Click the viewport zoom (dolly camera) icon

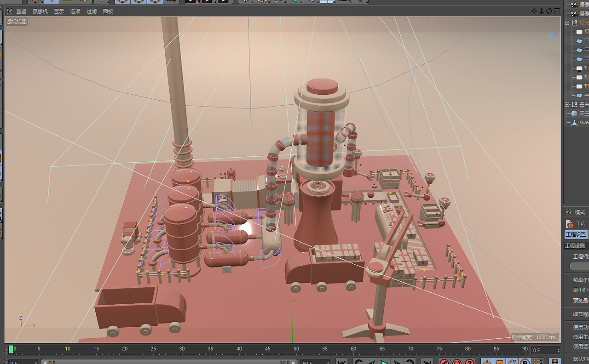pos(541,11)
